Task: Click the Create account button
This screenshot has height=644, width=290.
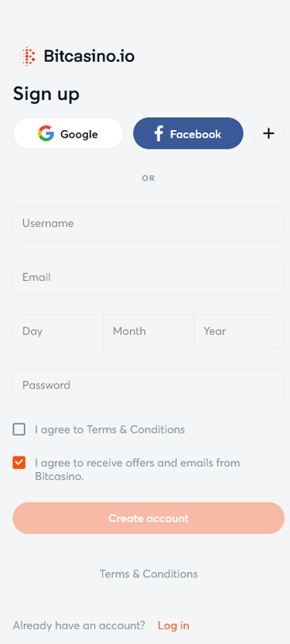Action: click(x=148, y=519)
